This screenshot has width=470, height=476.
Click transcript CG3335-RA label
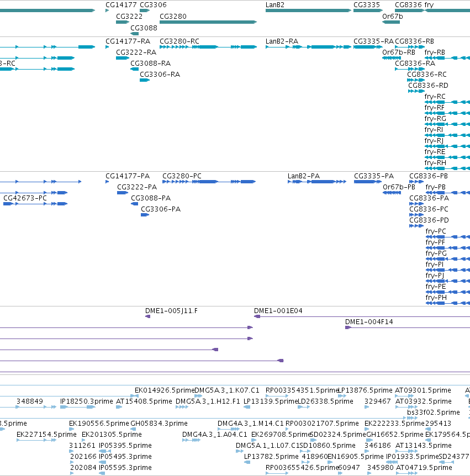(x=373, y=41)
